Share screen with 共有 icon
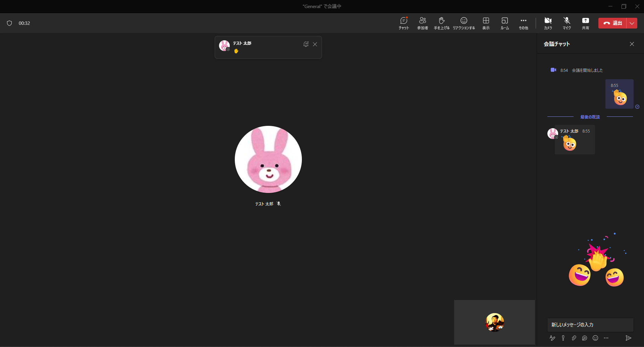Image resolution: width=644 pixels, height=347 pixels. [586, 23]
